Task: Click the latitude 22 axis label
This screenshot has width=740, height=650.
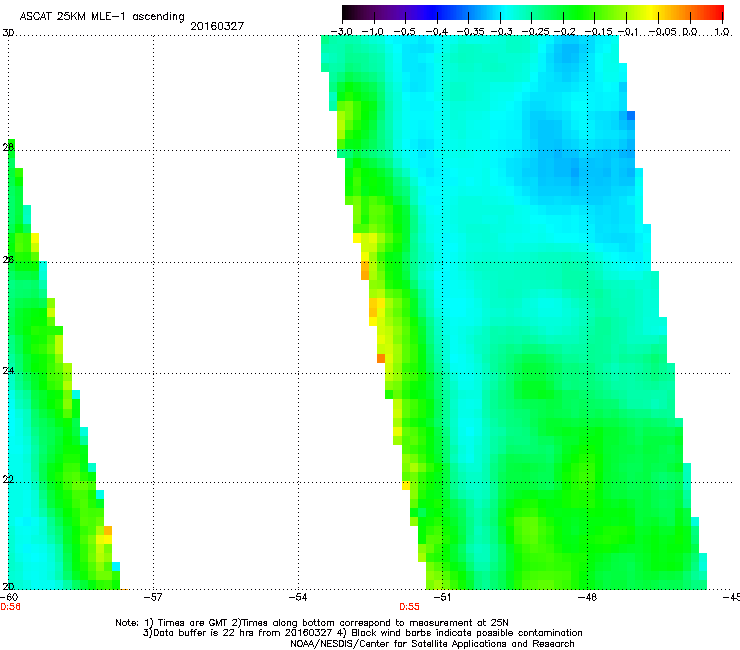Action: coord(8,479)
